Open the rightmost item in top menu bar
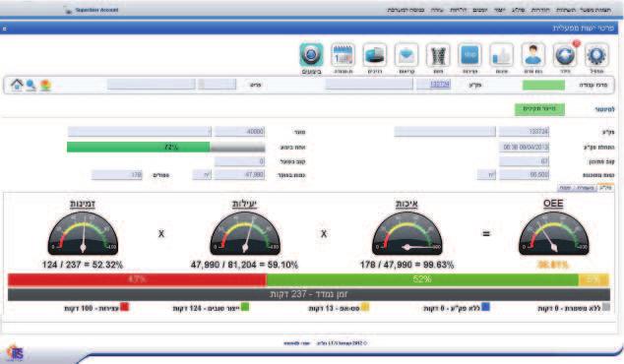The width and height of the screenshot is (624, 364). click(x=595, y=11)
